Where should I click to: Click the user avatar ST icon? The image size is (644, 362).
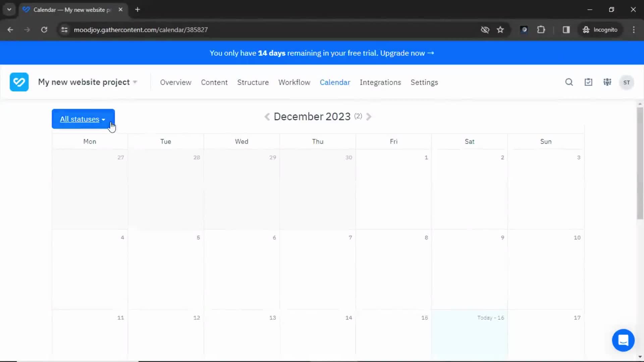pyautogui.click(x=627, y=82)
